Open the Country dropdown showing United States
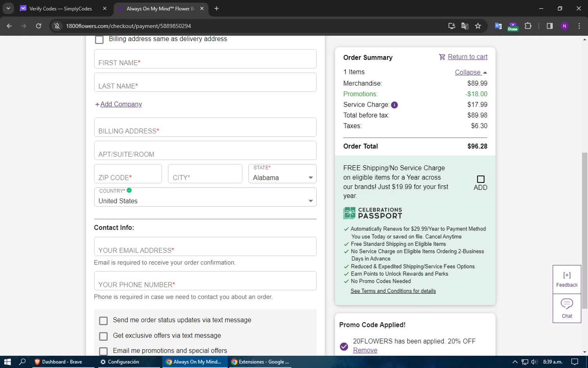588x368 pixels. click(x=205, y=197)
